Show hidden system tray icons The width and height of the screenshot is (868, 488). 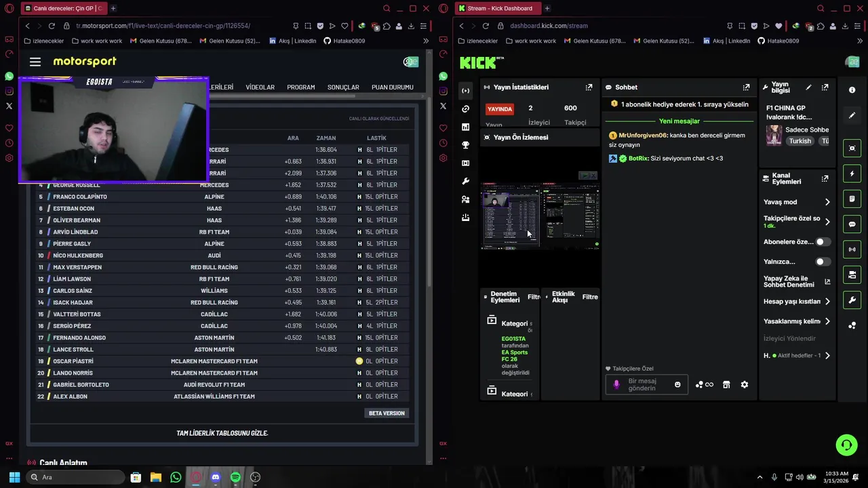click(759, 477)
